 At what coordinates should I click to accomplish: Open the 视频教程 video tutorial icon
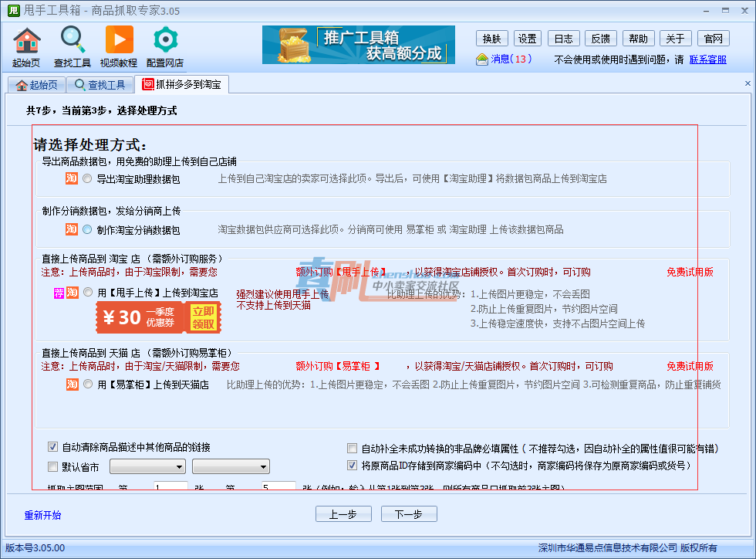(x=119, y=47)
